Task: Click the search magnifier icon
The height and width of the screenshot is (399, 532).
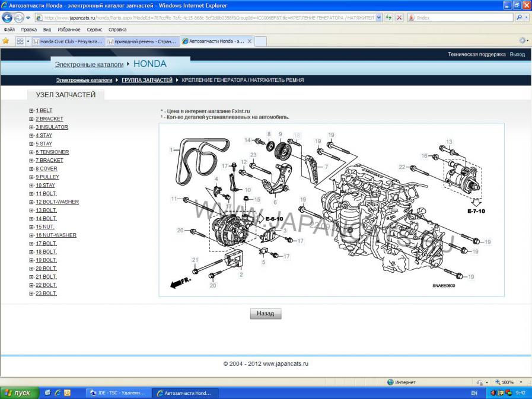Action: [x=519, y=18]
